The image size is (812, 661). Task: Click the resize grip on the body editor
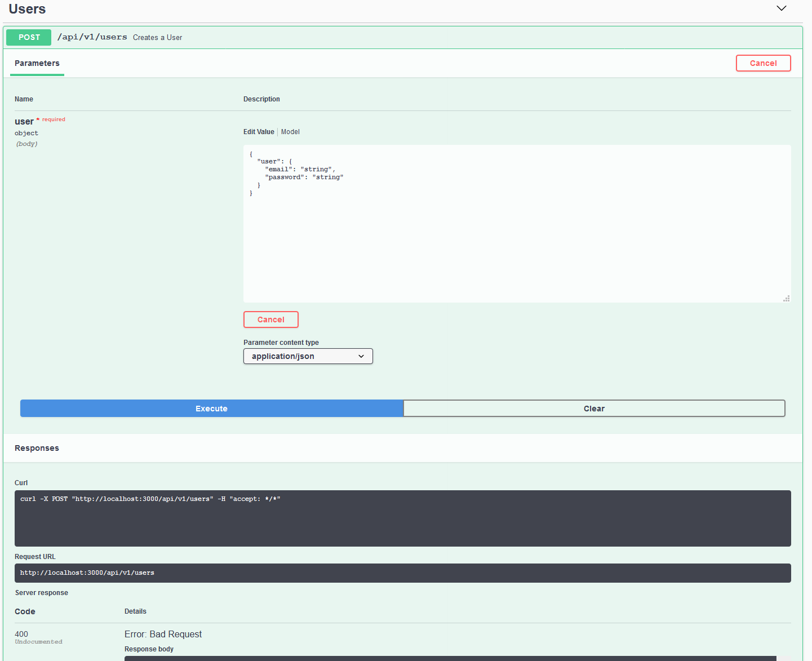pos(787,299)
